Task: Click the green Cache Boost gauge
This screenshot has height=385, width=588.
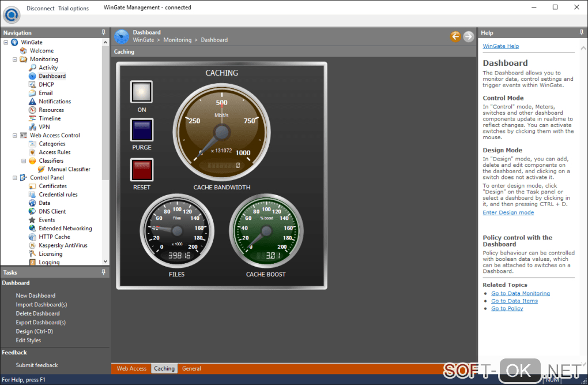Action: coord(266,231)
